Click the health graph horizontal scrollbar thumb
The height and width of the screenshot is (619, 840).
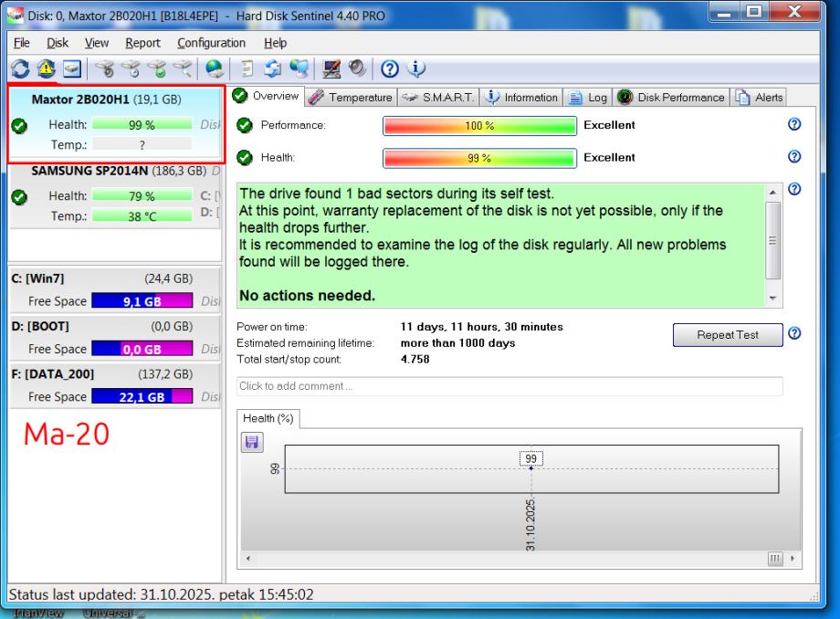(775, 559)
